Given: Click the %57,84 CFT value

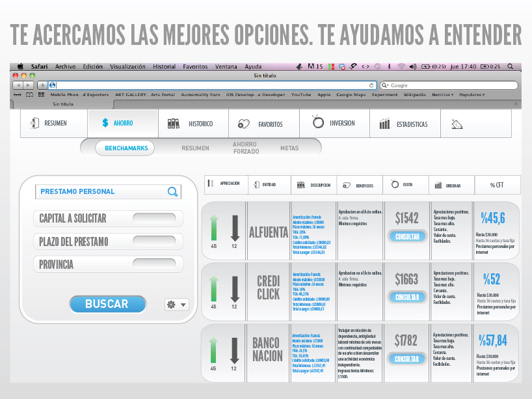Looking at the screenshot, I should (492, 340).
